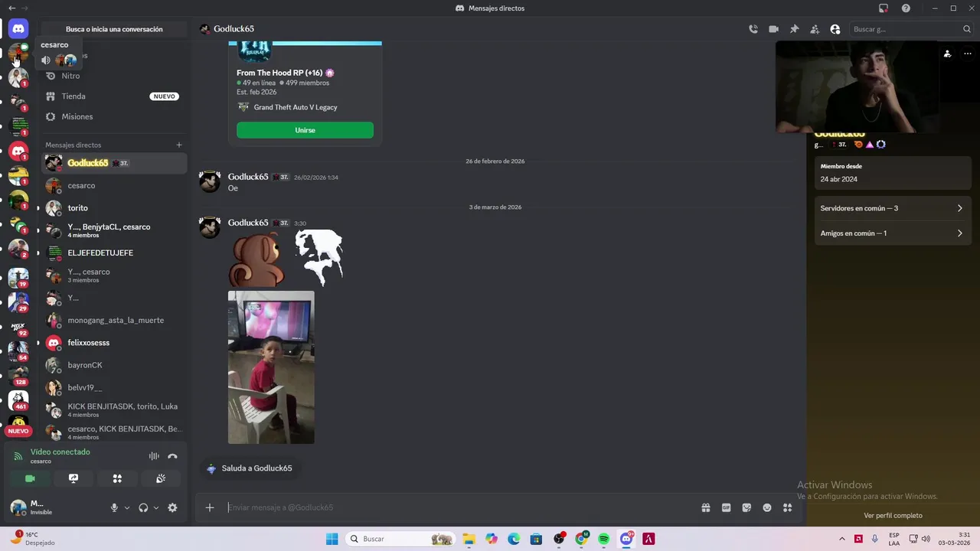This screenshot has height=551, width=980.
Task: Start an activity
Action: click(x=117, y=478)
